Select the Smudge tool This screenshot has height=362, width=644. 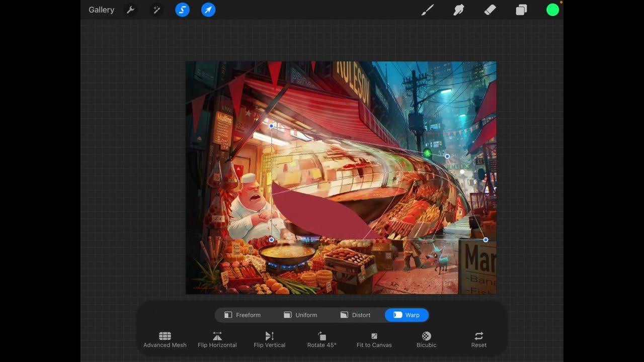click(x=459, y=10)
